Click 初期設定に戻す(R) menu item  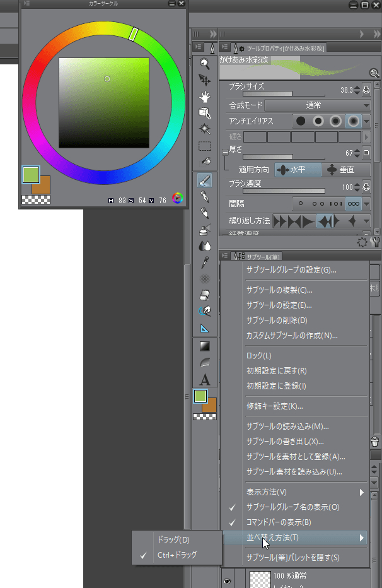pyautogui.click(x=276, y=371)
